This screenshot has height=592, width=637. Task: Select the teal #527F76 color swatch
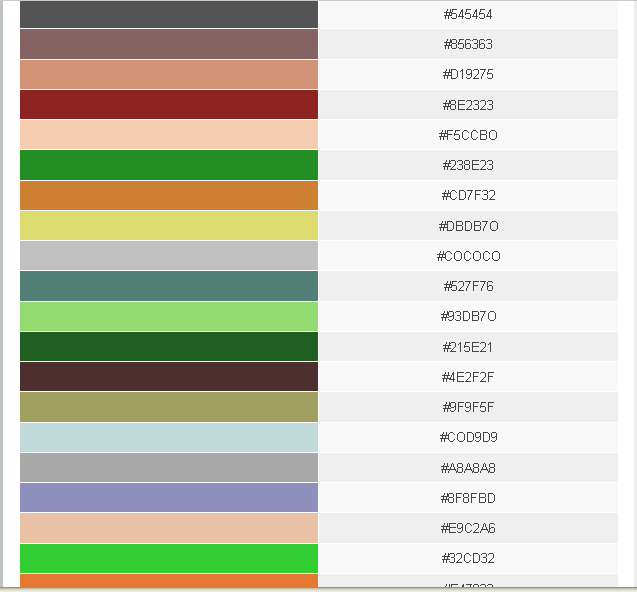[x=168, y=286]
